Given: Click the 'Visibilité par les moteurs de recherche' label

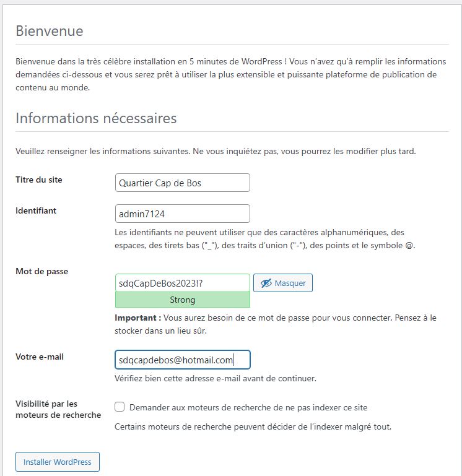Looking at the screenshot, I should 58,409.
